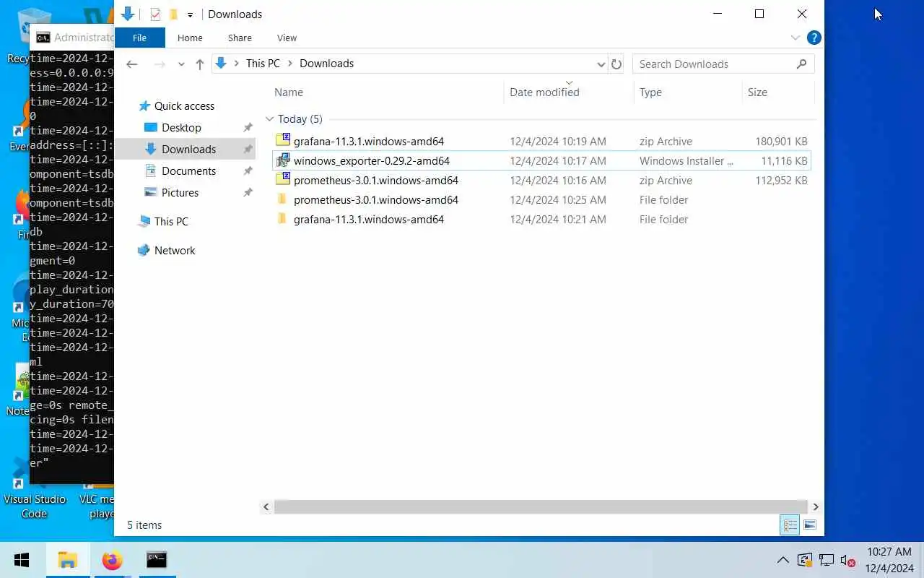Viewport: 924px width, 578px height.
Task: Collapse the Today (5) group
Action: click(x=270, y=119)
